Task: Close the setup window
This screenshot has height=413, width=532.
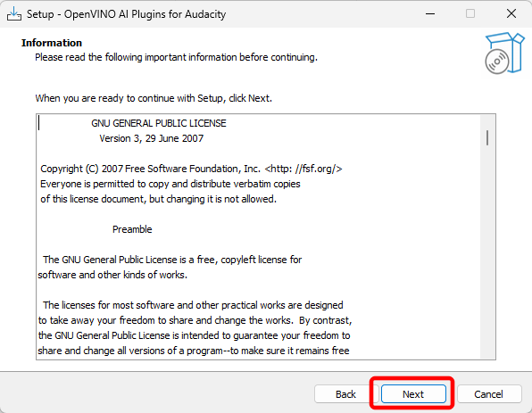Action: click(511, 14)
